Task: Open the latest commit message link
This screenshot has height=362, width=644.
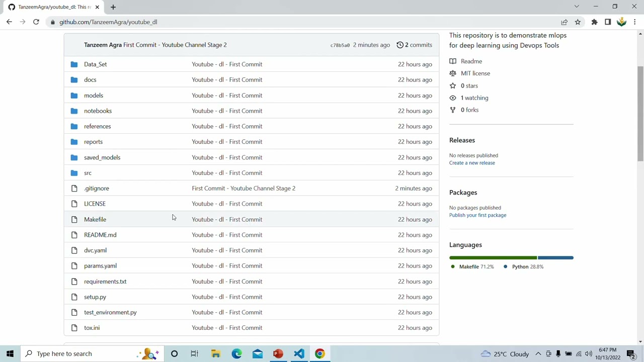Action: [175, 45]
